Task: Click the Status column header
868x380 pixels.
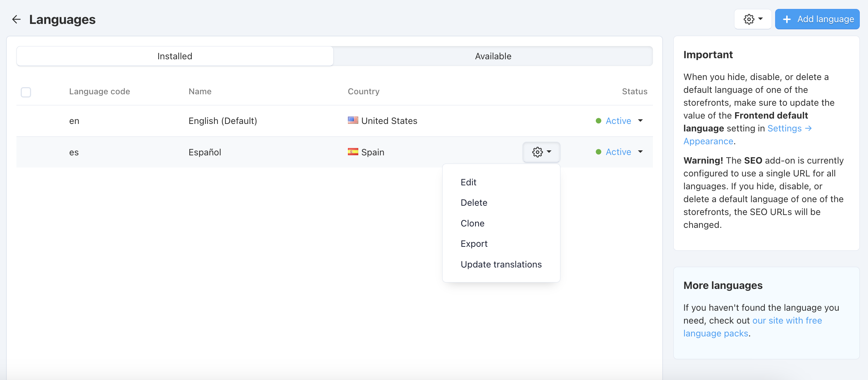Action: (634, 91)
